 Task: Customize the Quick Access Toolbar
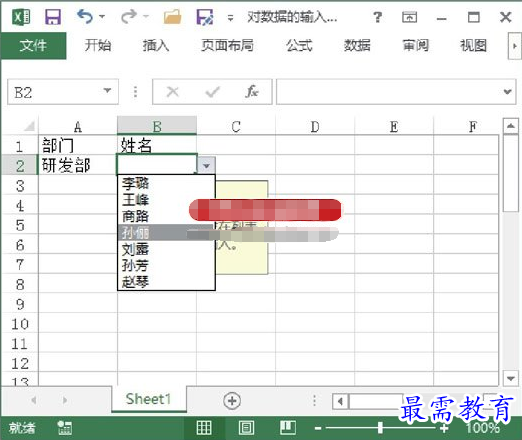pos(230,18)
